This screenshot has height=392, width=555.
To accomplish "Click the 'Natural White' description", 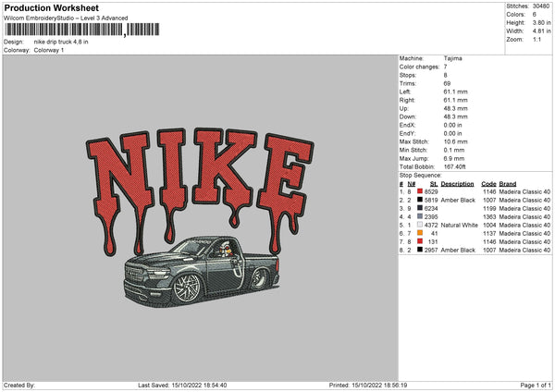I will tap(460, 225).
